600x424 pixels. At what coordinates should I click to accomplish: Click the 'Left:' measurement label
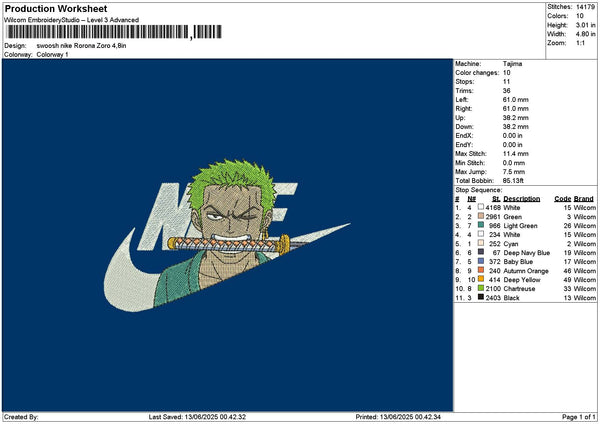pos(462,100)
